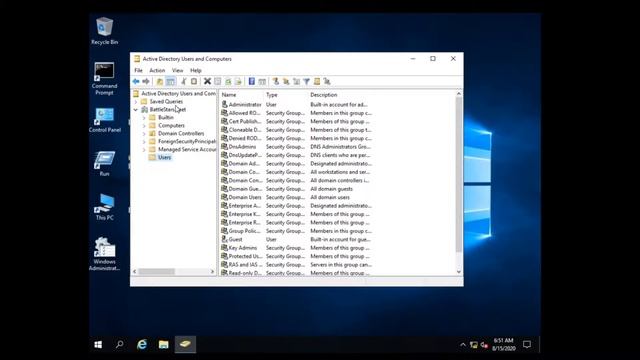Screen dimensions: 640x360
Task: Select the Domain Controllers tree item
Action: (x=181, y=133)
